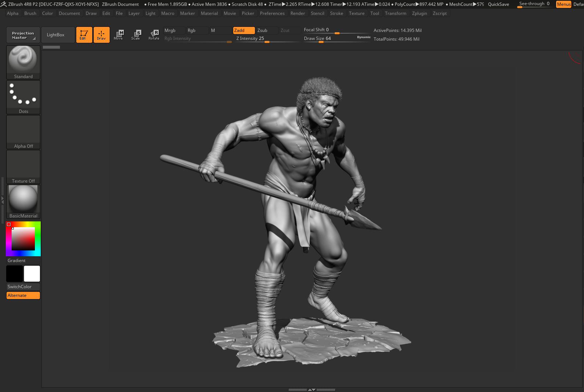Viewport: 584px width, 392px height.
Task: Open the Picker menu
Action: click(248, 13)
